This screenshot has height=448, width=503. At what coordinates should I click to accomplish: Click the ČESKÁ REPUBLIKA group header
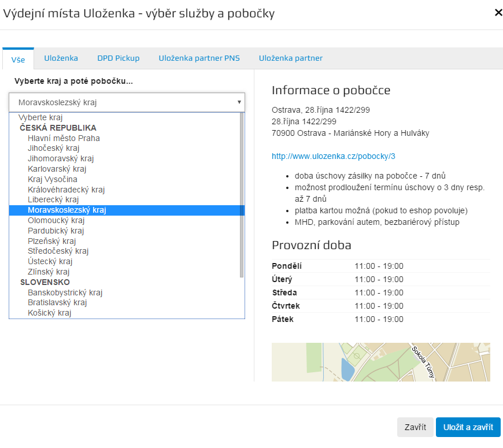[x=58, y=128]
